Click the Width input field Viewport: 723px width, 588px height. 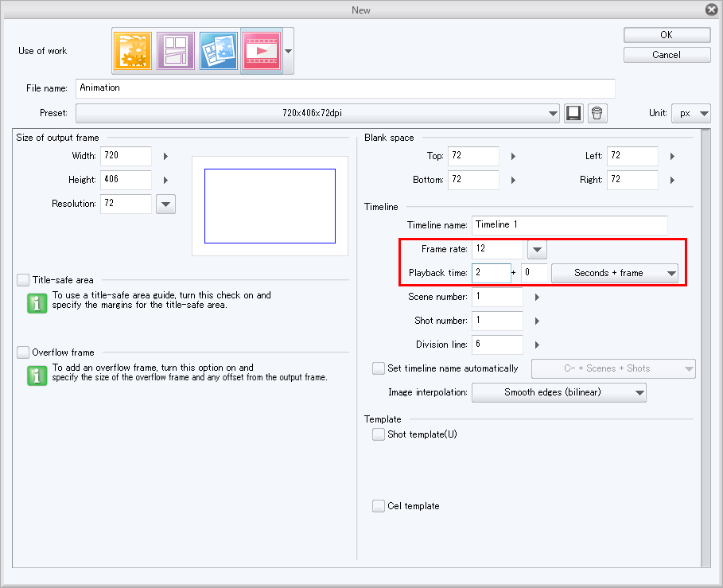click(x=126, y=156)
